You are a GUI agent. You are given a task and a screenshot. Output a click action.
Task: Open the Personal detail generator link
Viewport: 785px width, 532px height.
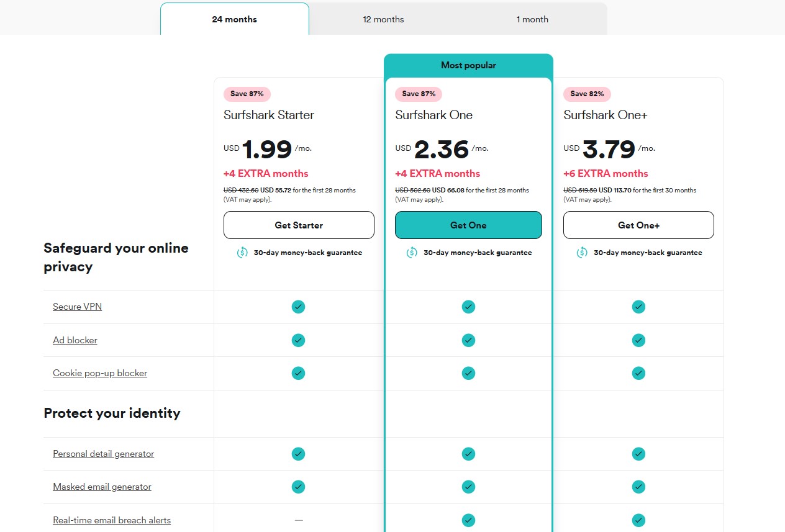point(103,454)
